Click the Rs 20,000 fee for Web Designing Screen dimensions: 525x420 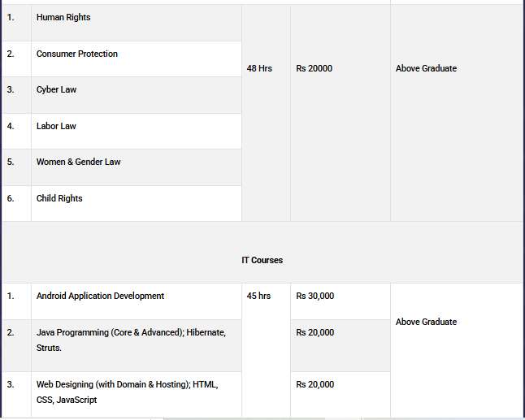click(x=315, y=385)
